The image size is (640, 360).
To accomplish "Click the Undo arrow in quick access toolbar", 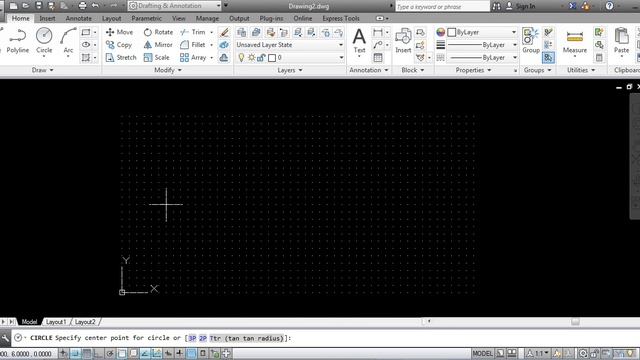I will pyautogui.click(x=95, y=6).
